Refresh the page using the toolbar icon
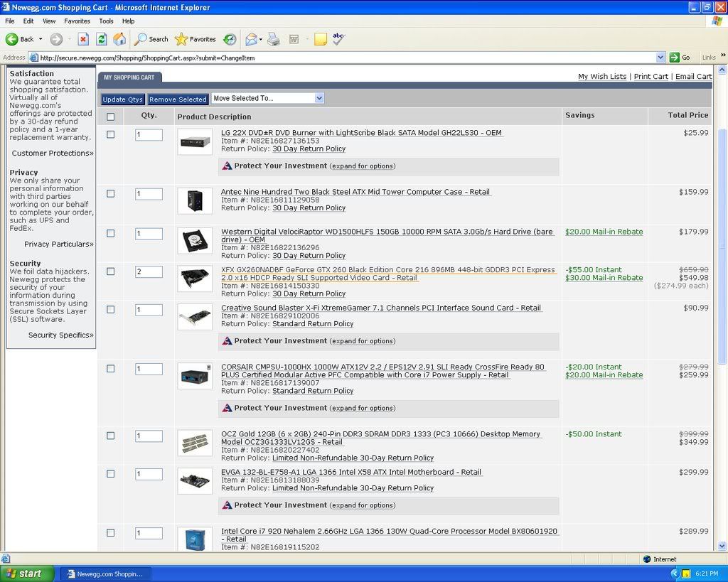Viewport: 728px width, 582px height. 101,40
